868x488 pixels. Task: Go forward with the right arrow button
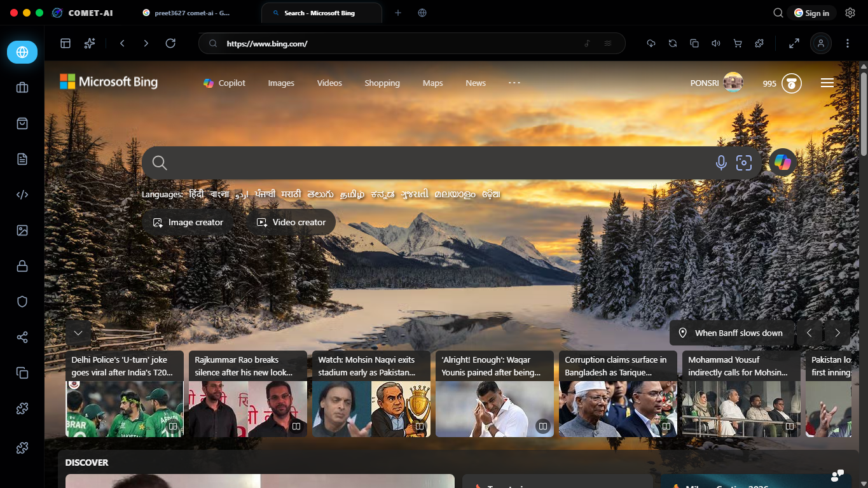(x=146, y=43)
